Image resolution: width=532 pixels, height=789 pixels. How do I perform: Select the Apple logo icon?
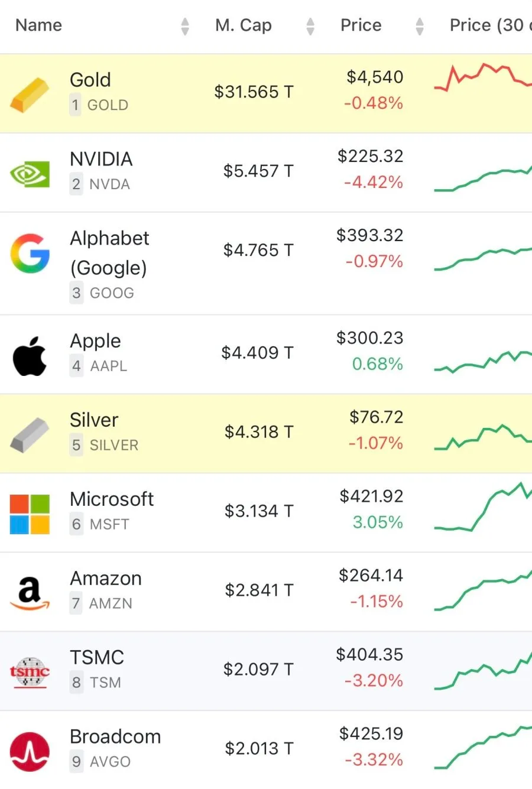pyautogui.click(x=30, y=356)
